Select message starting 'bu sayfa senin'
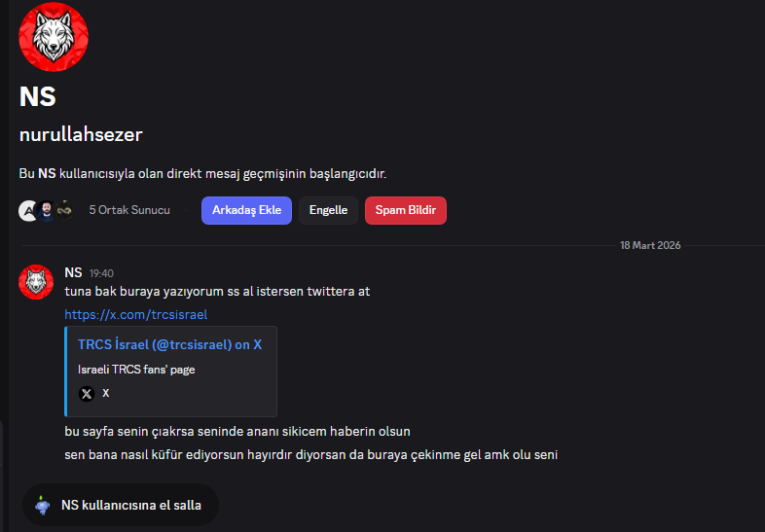Image resolution: width=765 pixels, height=532 pixels. pos(237,432)
